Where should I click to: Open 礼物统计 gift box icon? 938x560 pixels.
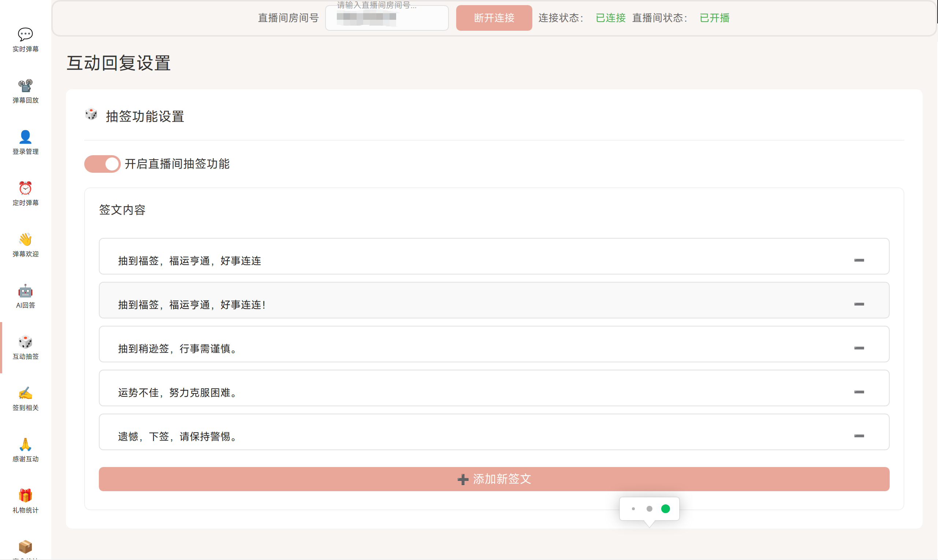click(25, 496)
